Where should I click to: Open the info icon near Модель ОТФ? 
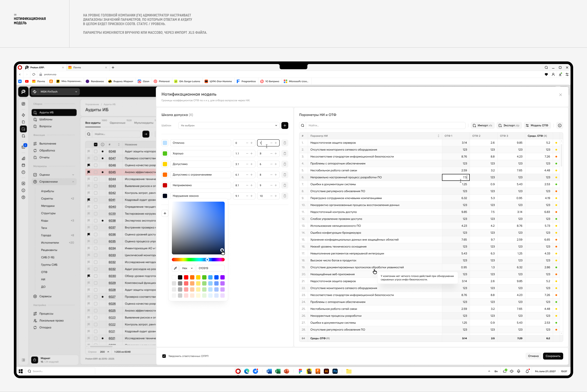pyautogui.click(x=560, y=125)
